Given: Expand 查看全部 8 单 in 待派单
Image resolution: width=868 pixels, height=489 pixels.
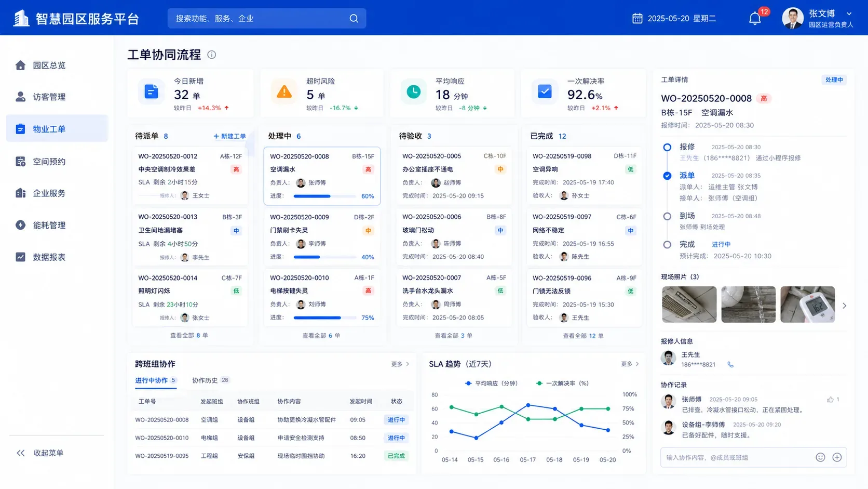Looking at the screenshot, I should tap(189, 336).
